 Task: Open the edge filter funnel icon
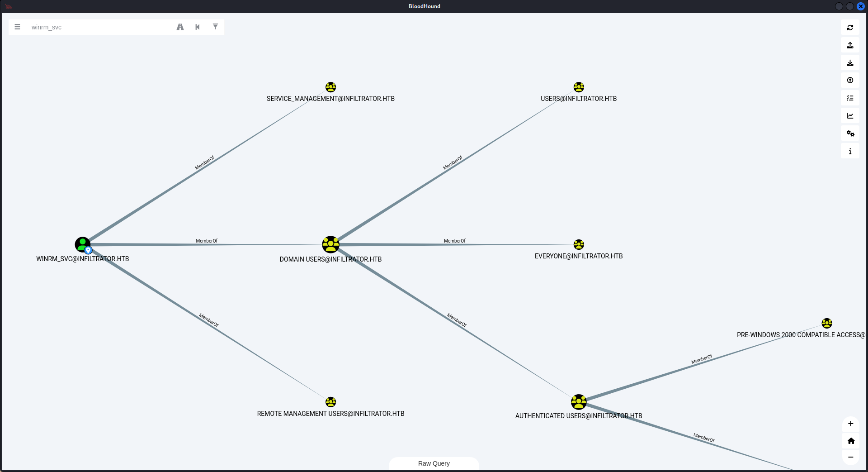click(215, 27)
